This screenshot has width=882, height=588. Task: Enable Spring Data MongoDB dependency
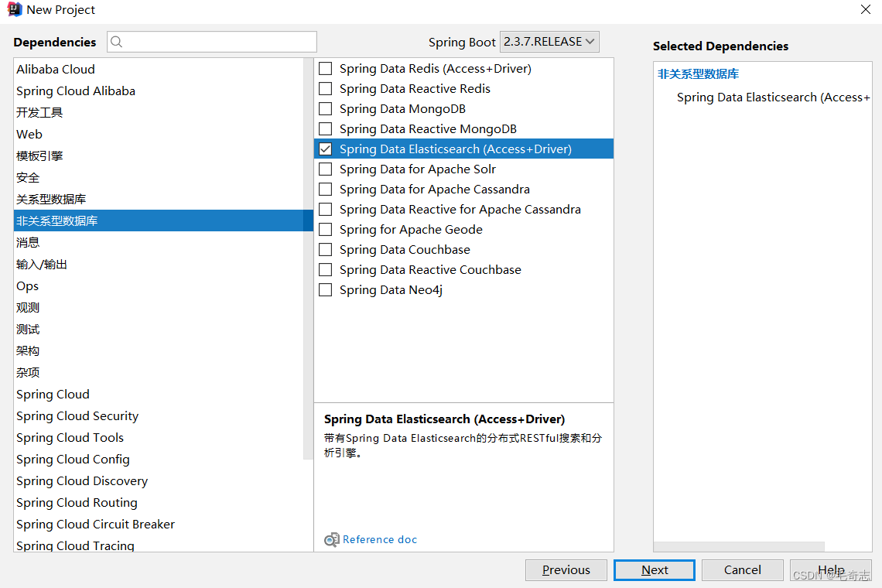tap(325, 108)
